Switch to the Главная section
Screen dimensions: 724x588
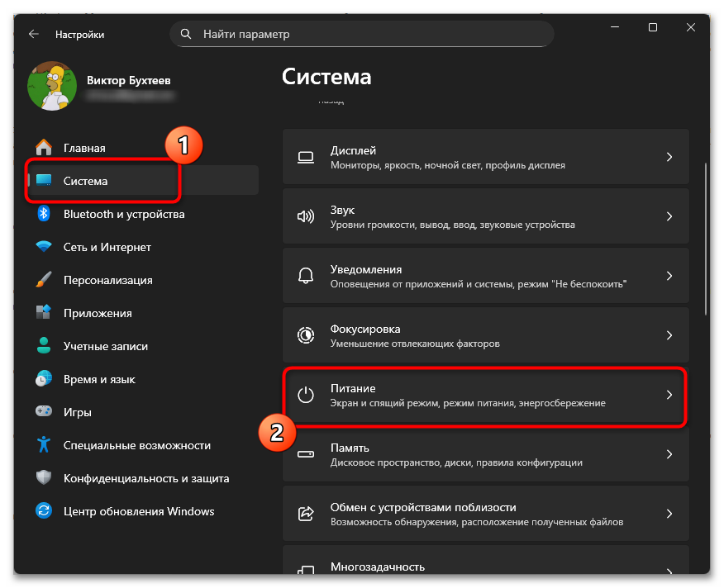(79, 147)
